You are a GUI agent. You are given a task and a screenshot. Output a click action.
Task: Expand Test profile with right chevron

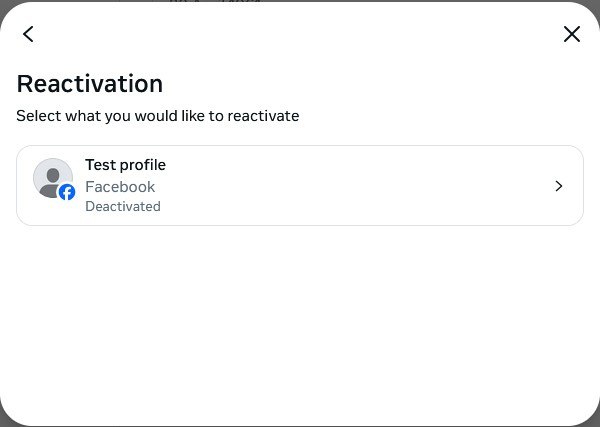pyautogui.click(x=559, y=186)
